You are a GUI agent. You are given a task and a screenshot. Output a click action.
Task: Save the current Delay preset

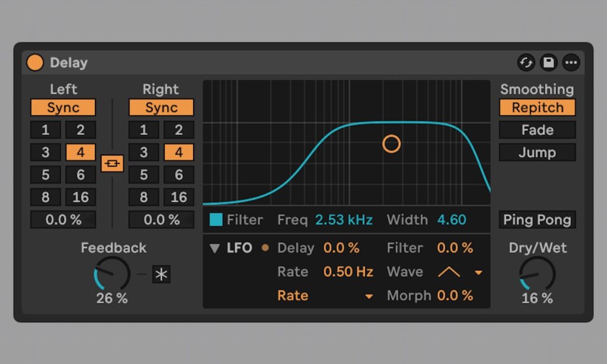tap(548, 62)
